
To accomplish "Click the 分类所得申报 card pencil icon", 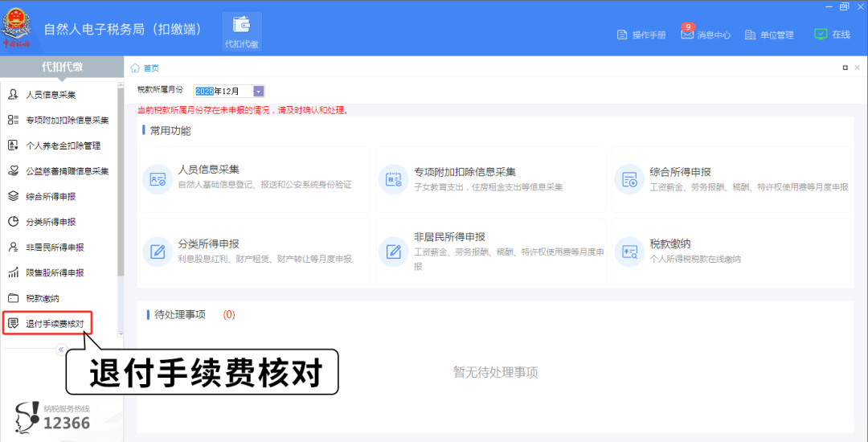I will pyautogui.click(x=158, y=252).
